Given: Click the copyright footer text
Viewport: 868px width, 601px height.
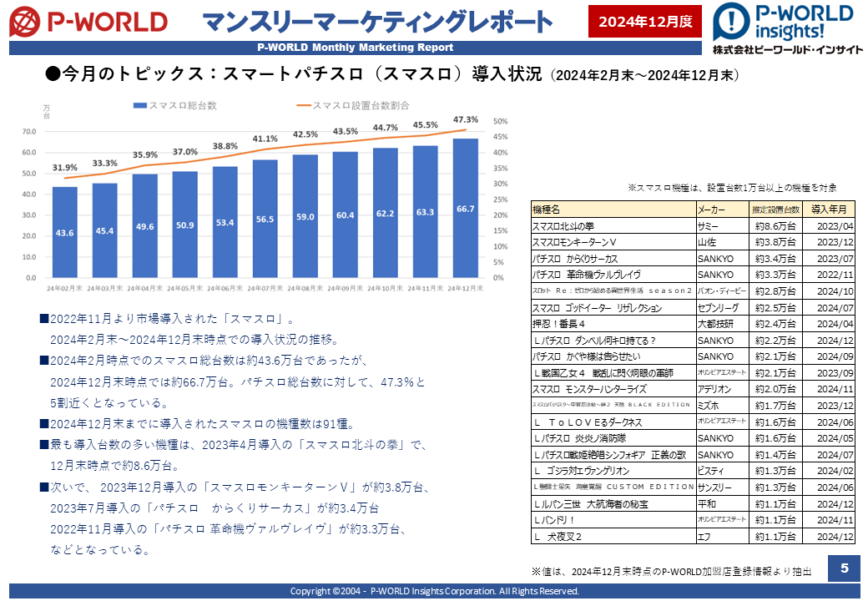Looking at the screenshot, I should (435, 591).
